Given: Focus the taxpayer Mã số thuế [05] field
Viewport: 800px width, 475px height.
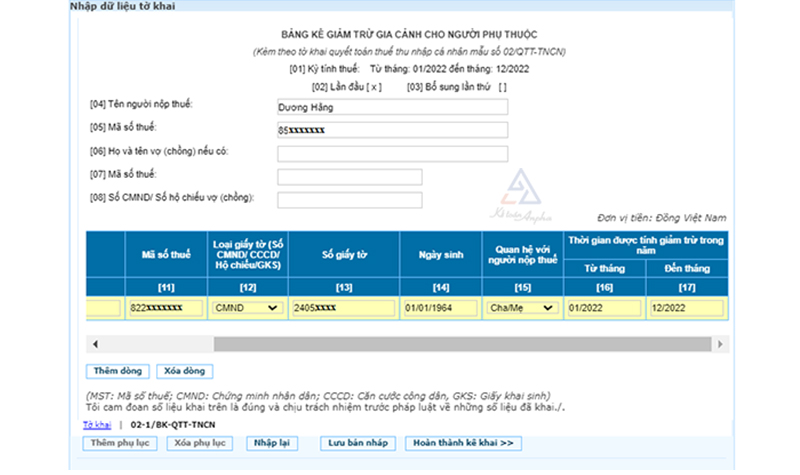Looking at the screenshot, I should 392,130.
